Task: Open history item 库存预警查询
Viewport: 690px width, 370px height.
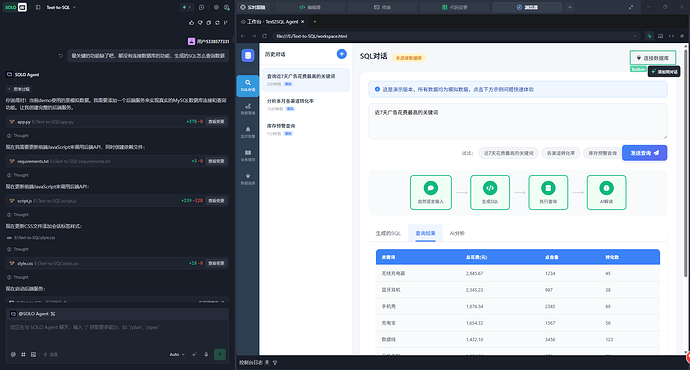Action: [306, 129]
